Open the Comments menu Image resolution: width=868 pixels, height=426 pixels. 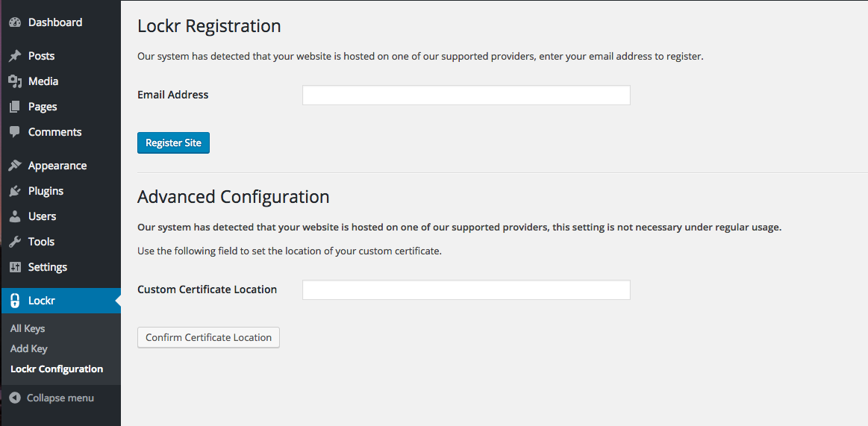coord(61,132)
